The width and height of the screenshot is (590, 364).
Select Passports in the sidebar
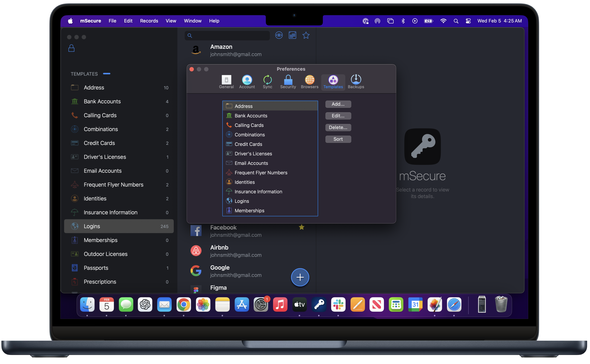[x=96, y=268]
